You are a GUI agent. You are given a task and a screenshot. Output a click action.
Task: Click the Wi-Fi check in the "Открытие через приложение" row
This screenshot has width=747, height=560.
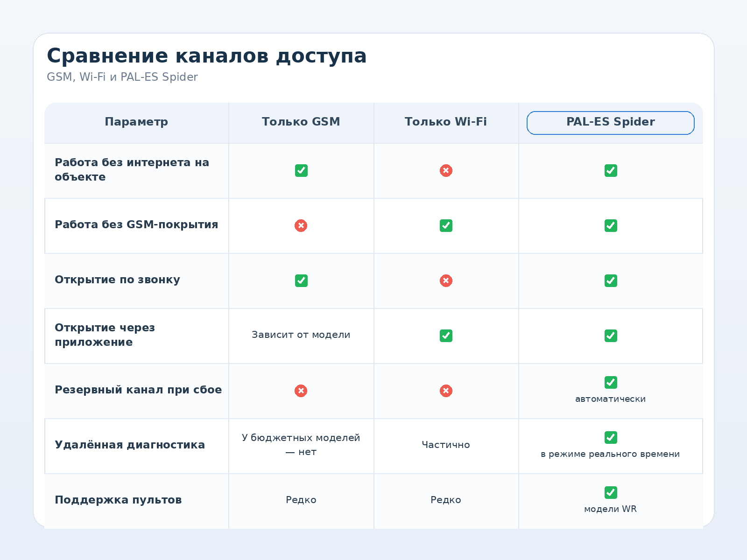pyautogui.click(x=446, y=336)
